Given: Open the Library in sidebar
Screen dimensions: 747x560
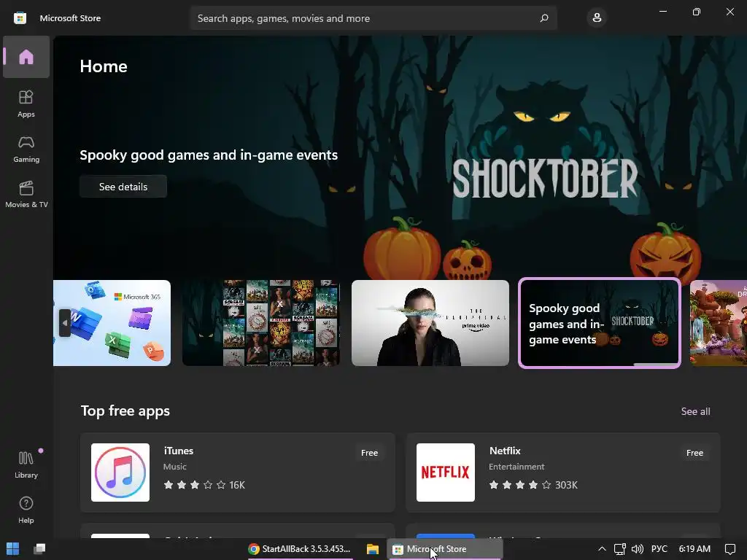Looking at the screenshot, I should [26, 464].
